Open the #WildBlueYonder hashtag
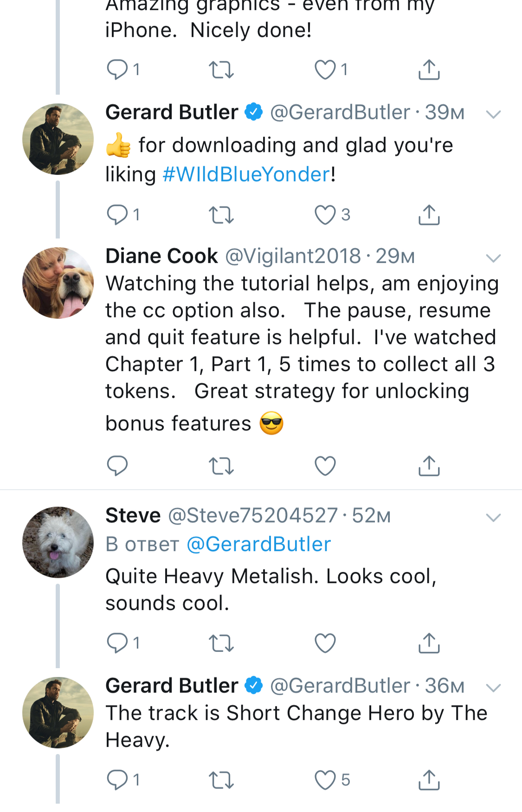This screenshot has height=812, width=522. click(x=246, y=174)
